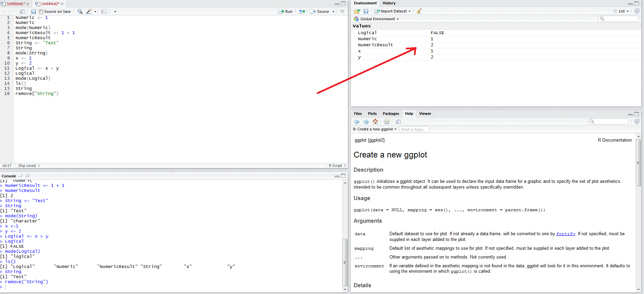Follow the fortify link in help
Image resolution: width=644 pixels, height=294 pixels.
(x=566, y=234)
